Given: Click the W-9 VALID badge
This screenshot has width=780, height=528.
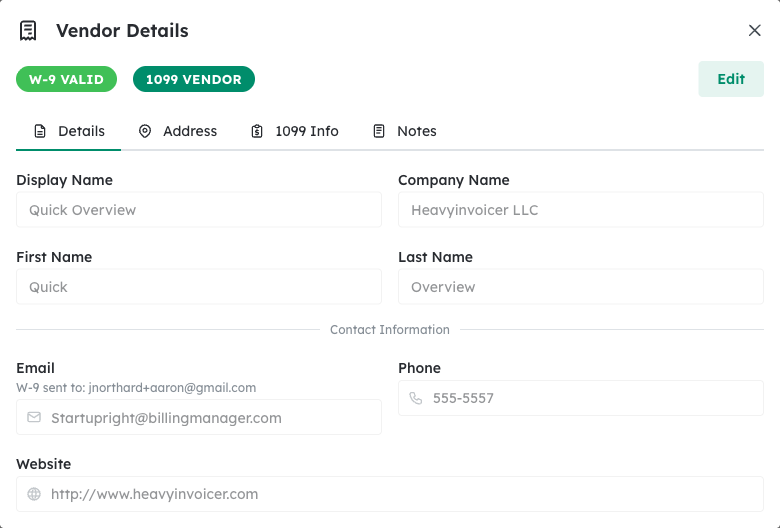Looking at the screenshot, I should pos(66,79).
